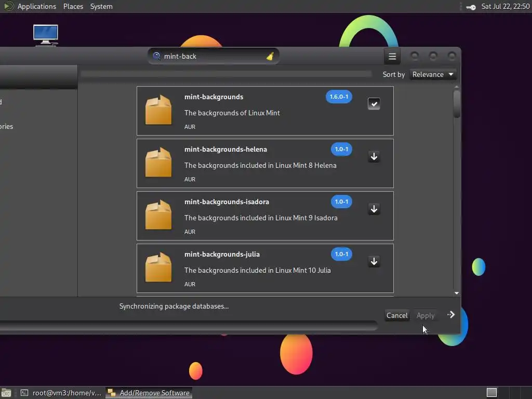
Task: Click the date and time clock
Action: (x=505, y=6)
